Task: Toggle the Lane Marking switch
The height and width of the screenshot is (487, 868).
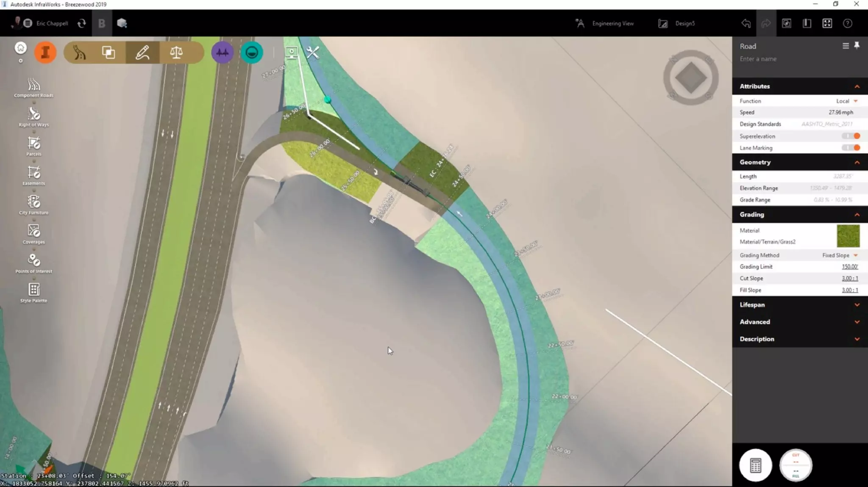Action: tap(851, 148)
